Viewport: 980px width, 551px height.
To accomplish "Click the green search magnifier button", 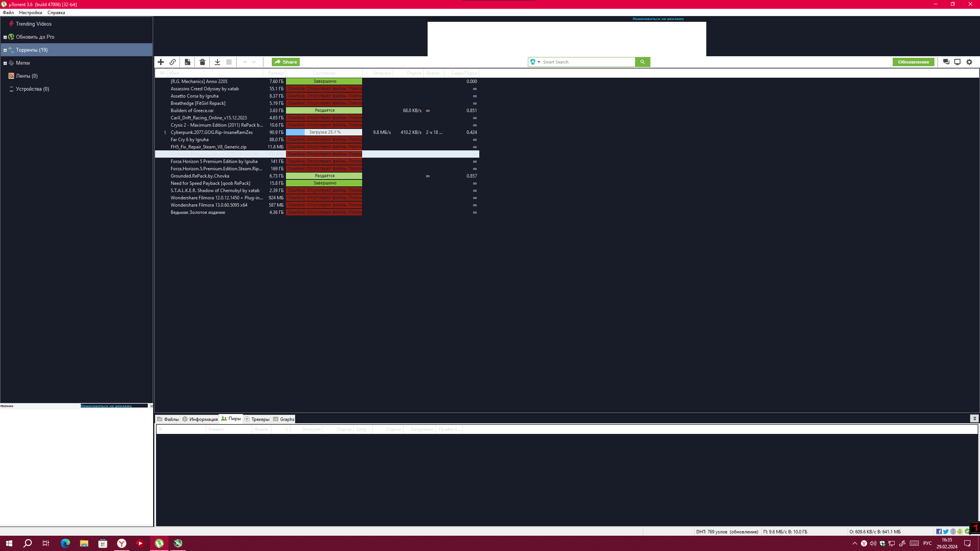I will coord(642,62).
